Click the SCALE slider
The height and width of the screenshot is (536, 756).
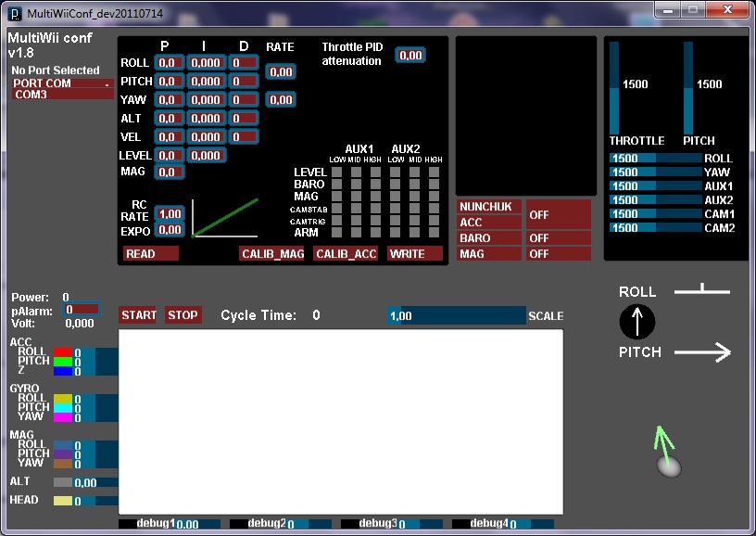457,315
